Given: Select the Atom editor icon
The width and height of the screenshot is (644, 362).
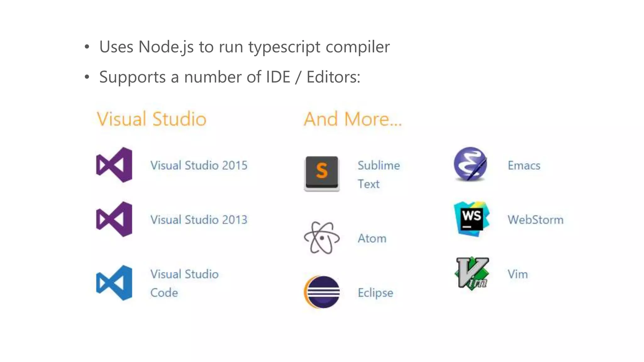Looking at the screenshot, I should pos(322,238).
